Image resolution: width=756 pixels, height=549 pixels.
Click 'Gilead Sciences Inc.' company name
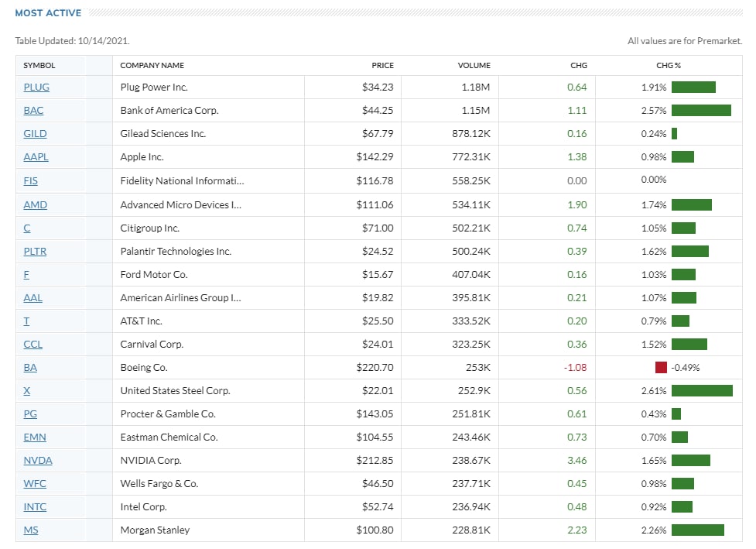[163, 134]
